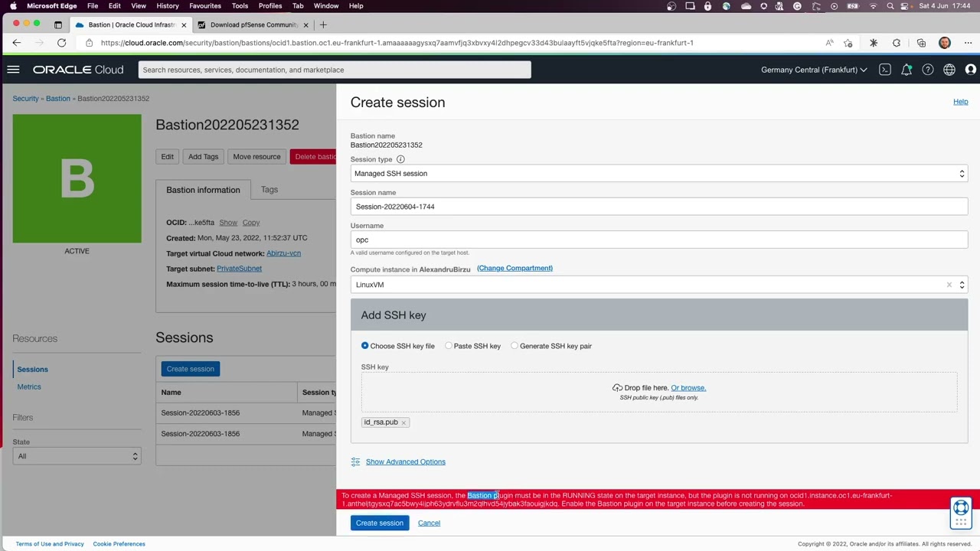Open the PrivateSubnet link
This screenshot has height=551, width=980.
pos(239,269)
